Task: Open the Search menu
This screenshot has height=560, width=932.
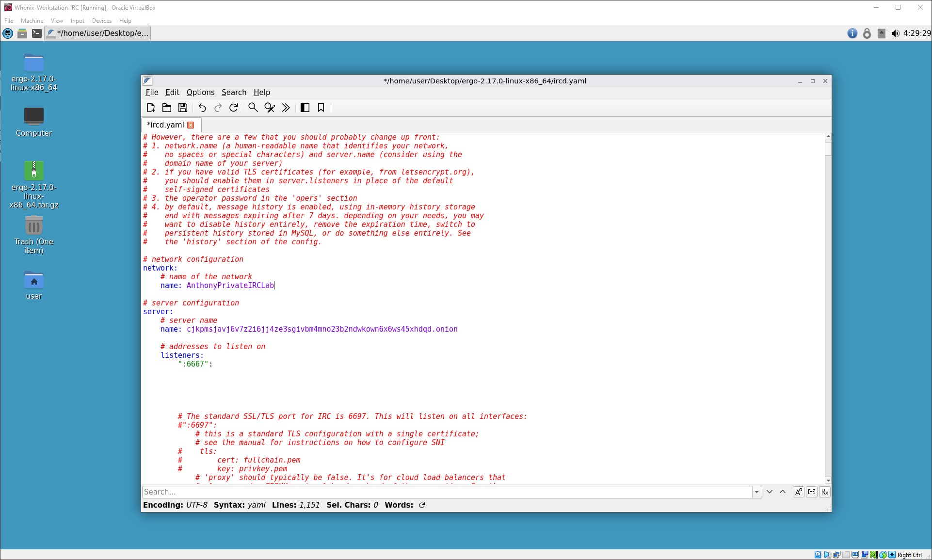Action: click(x=234, y=92)
